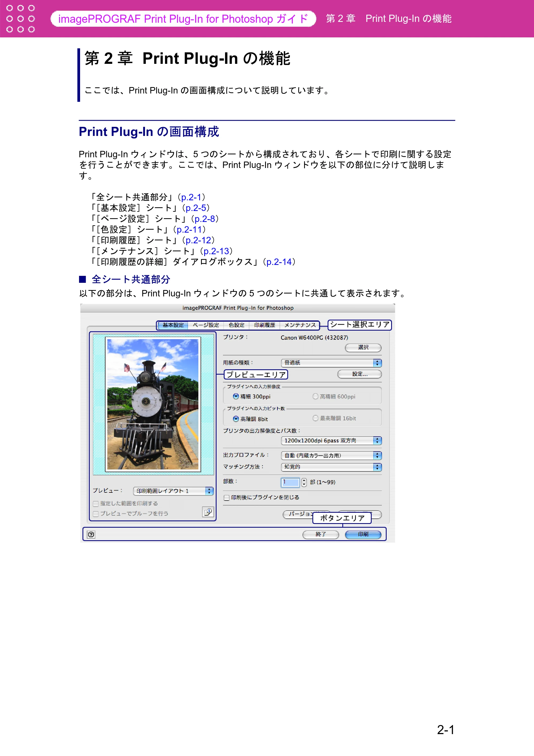The width and height of the screenshot is (534, 756).
Task: Click the preview info icon button
Action: tap(208, 512)
